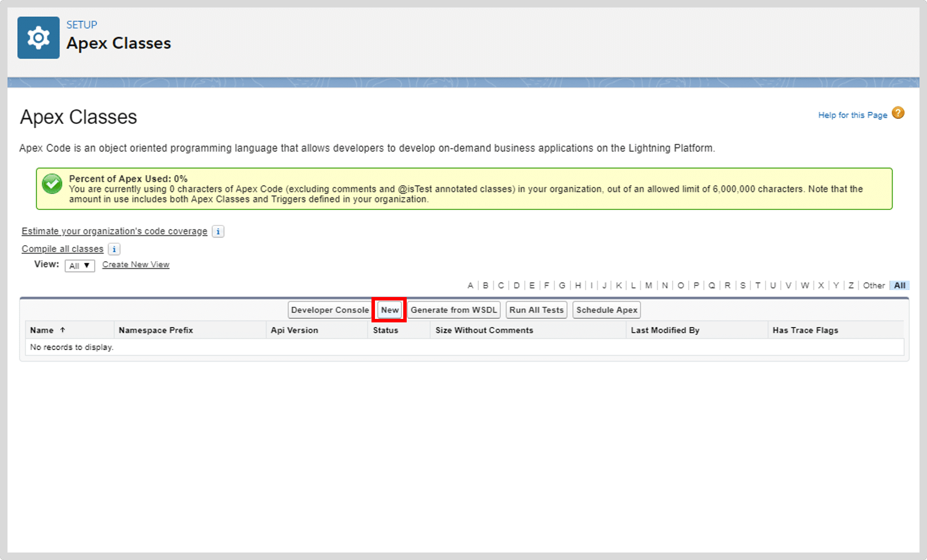The image size is (927, 560).
Task: Filter classes by letter B
Action: coord(486,285)
